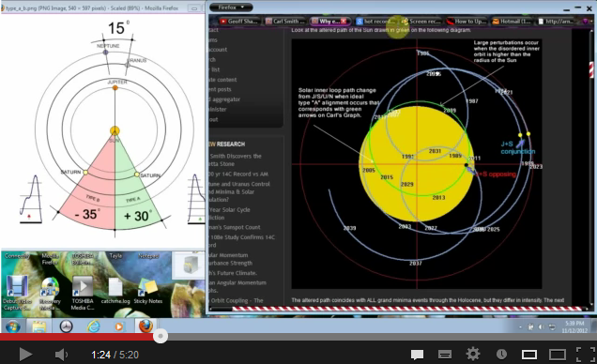Click Windows Start button
This screenshot has width=597, height=364.
(x=13, y=326)
